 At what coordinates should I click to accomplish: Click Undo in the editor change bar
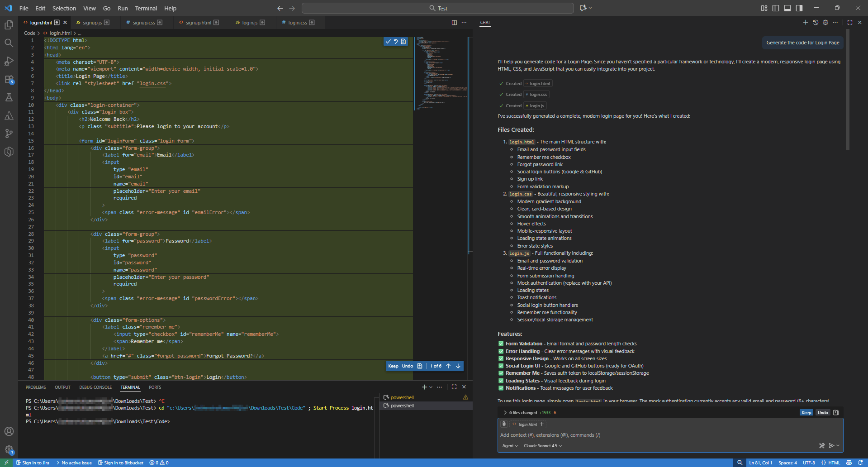coord(407,366)
